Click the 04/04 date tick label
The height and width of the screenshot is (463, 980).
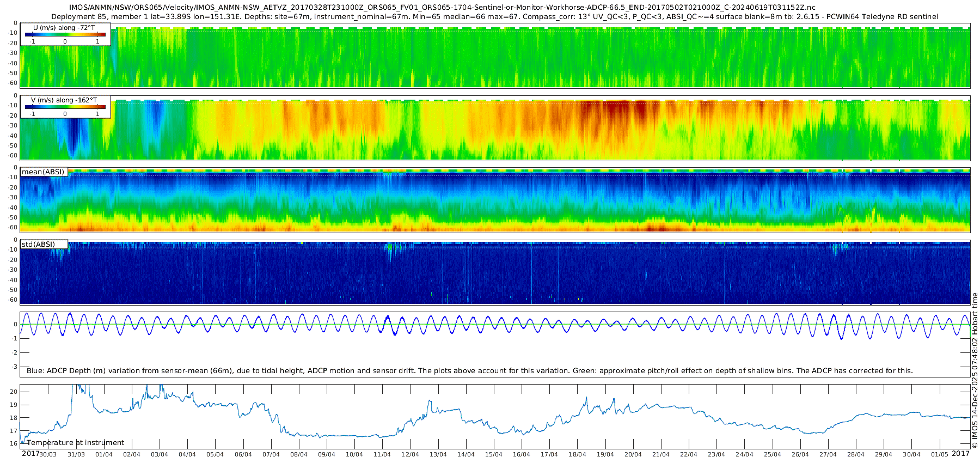pyautogui.click(x=187, y=455)
